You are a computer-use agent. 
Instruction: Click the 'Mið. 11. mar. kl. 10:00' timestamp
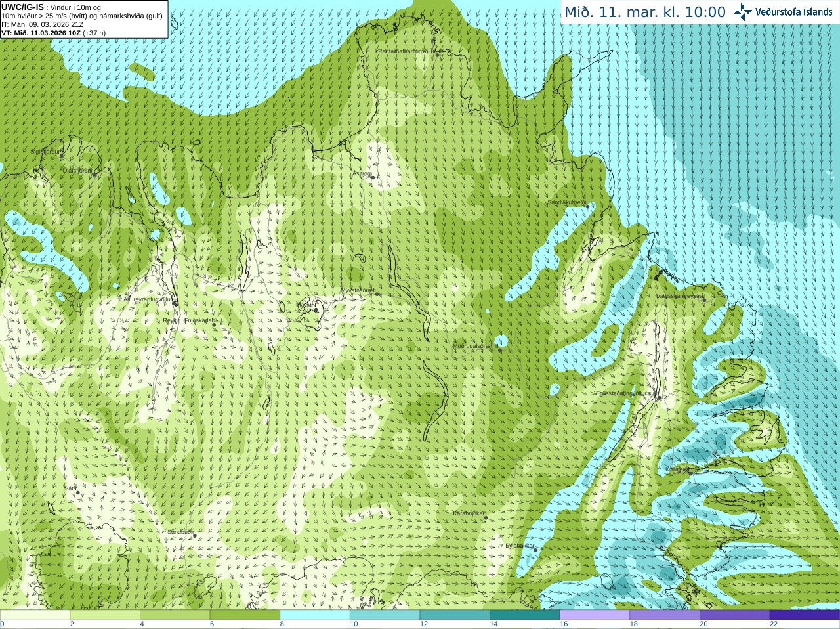(x=645, y=12)
